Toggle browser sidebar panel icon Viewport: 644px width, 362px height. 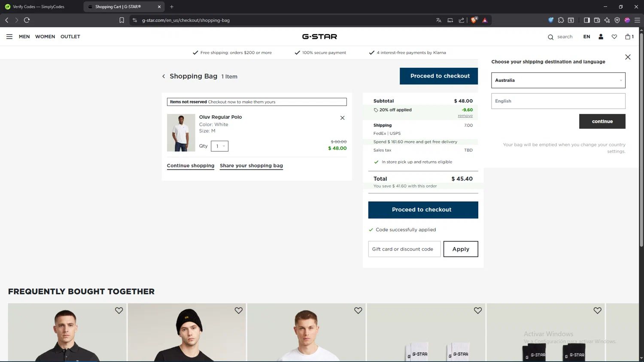tap(586, 20)
